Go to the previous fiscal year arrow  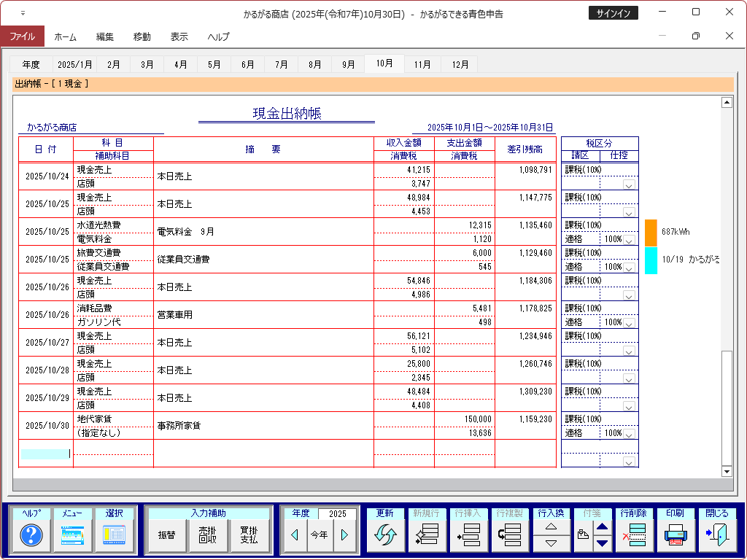coord(295,535)
